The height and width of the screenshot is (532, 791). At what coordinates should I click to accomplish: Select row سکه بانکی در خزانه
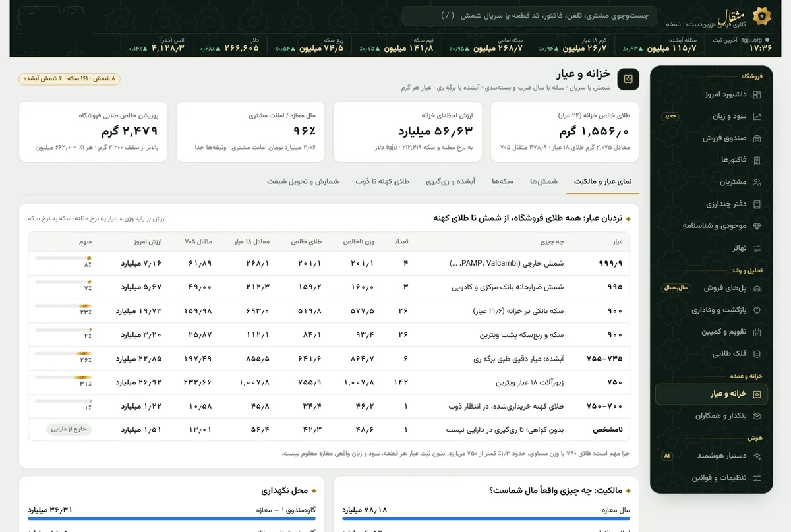point(329,310)
